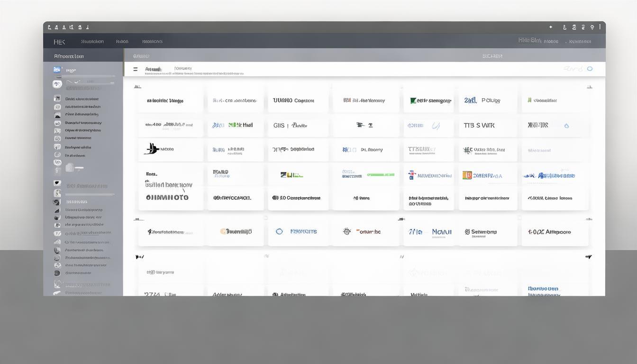The height and width of the screenshot is (364, 637).
Task: Expand the bottom section using the right-side triangle arrow
Action: 588,257
